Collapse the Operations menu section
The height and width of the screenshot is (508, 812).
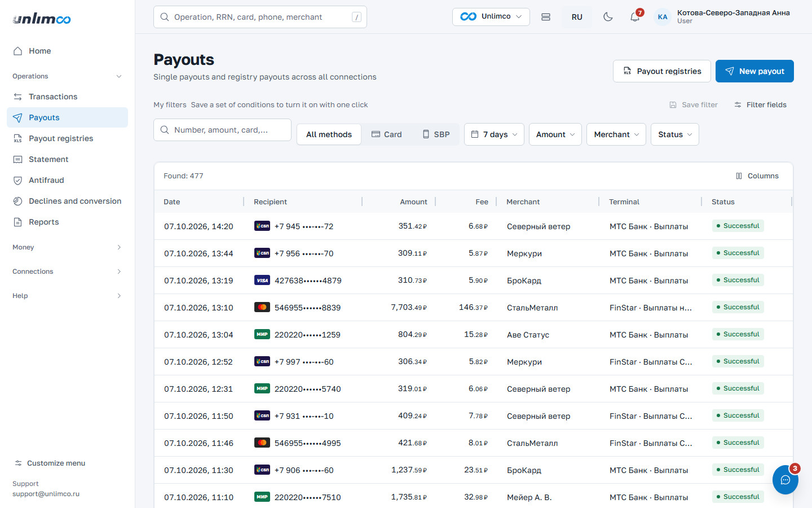pyautogui.click(x=67, y=76)
